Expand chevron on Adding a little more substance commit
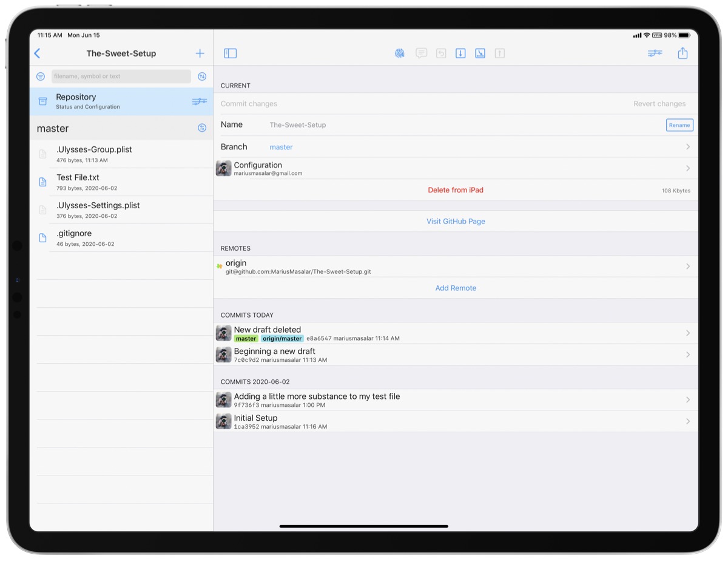 (x=688, y=399)
